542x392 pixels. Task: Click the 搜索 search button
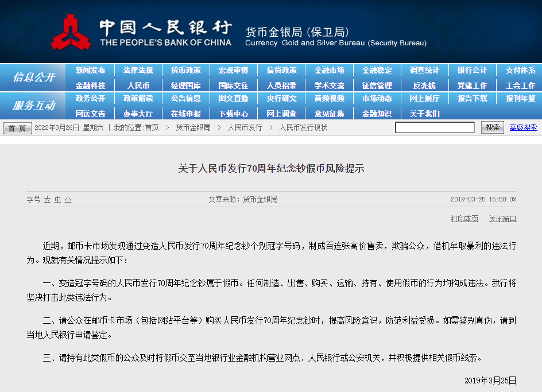click(493, 127)
